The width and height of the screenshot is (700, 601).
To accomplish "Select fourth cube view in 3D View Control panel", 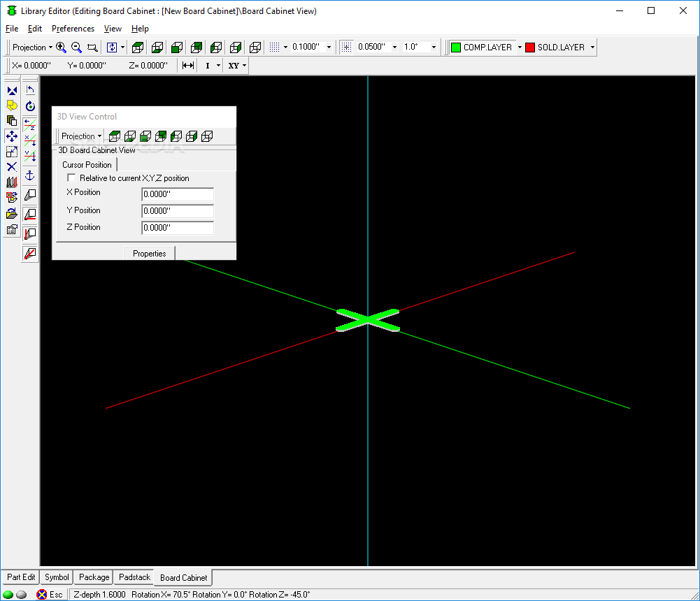I will tap(161, 136).
